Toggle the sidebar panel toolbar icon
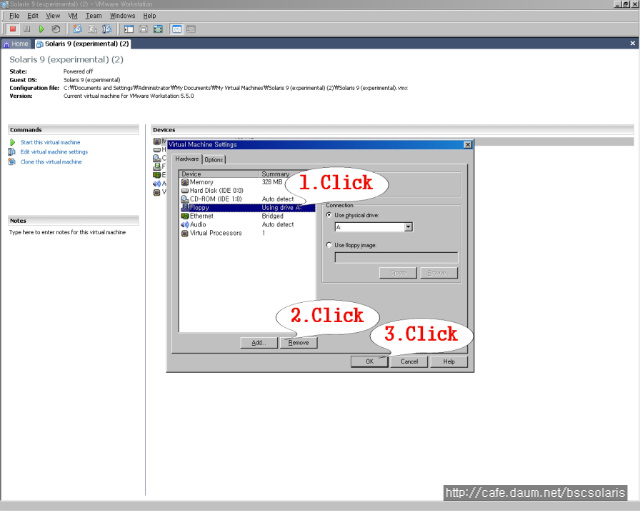This screenshot has height=511, width=640. [129, 29]
